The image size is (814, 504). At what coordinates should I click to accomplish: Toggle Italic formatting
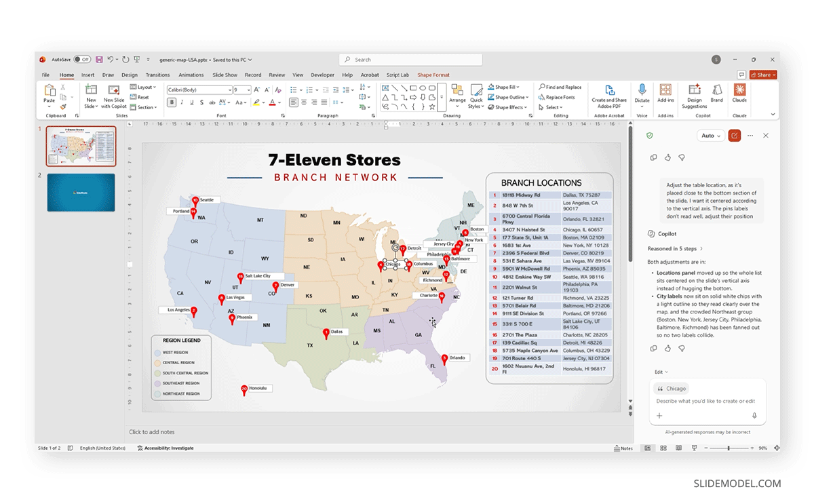182,102
